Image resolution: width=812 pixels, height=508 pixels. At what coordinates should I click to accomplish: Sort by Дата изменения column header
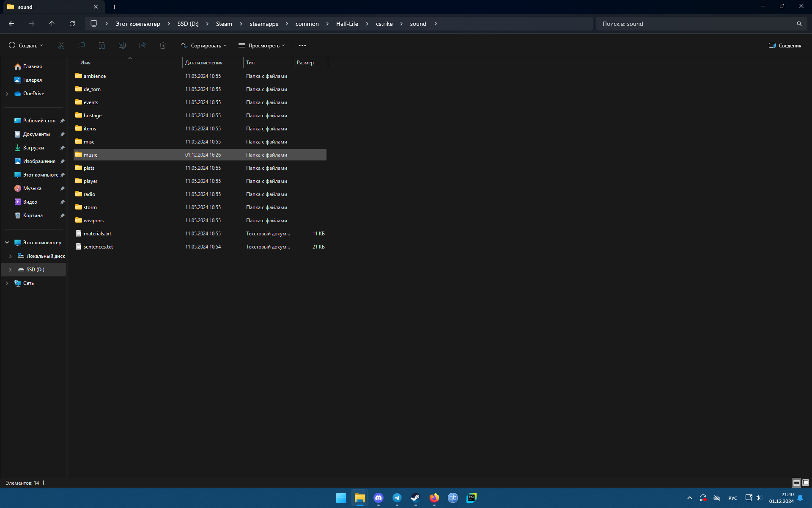click(x=204, y=63)
